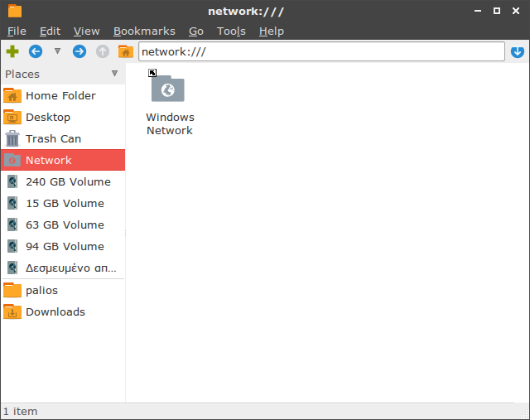Close the network:/// window
This screenshot has height=420, width=530.
(516, 11)
